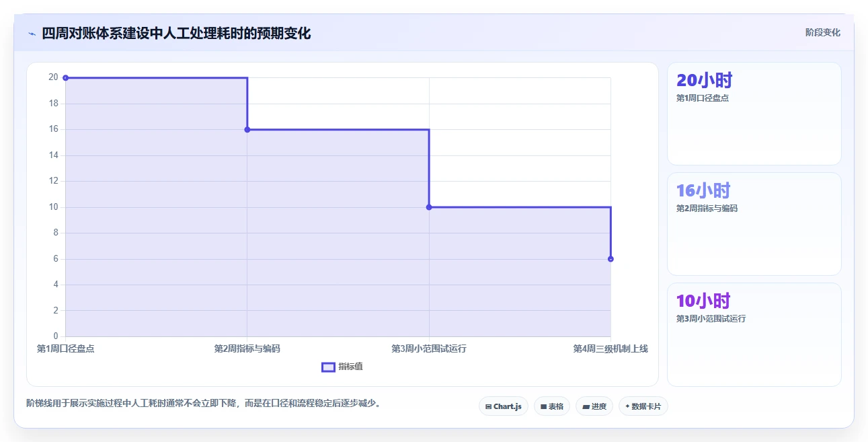Click the y-axis tick label 8
The height and width of the screenshot is (442, 868).
click(56, 233)
